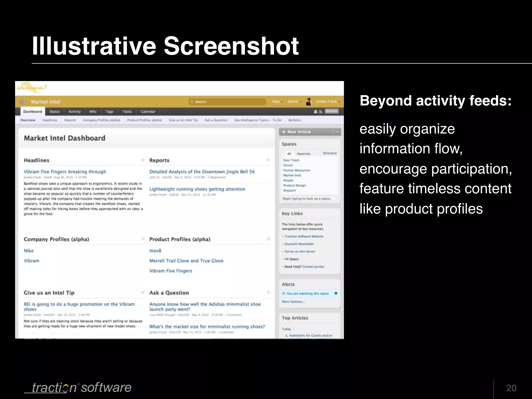532x399 pixels.
Task: Open Traction Software Website key link
Action: point(304,236)
